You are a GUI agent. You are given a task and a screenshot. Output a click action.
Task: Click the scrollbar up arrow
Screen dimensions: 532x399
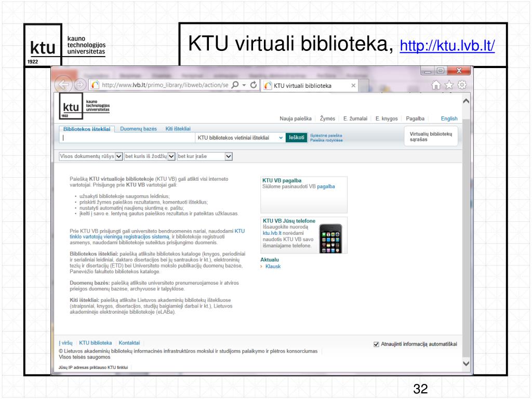(466, 101)
